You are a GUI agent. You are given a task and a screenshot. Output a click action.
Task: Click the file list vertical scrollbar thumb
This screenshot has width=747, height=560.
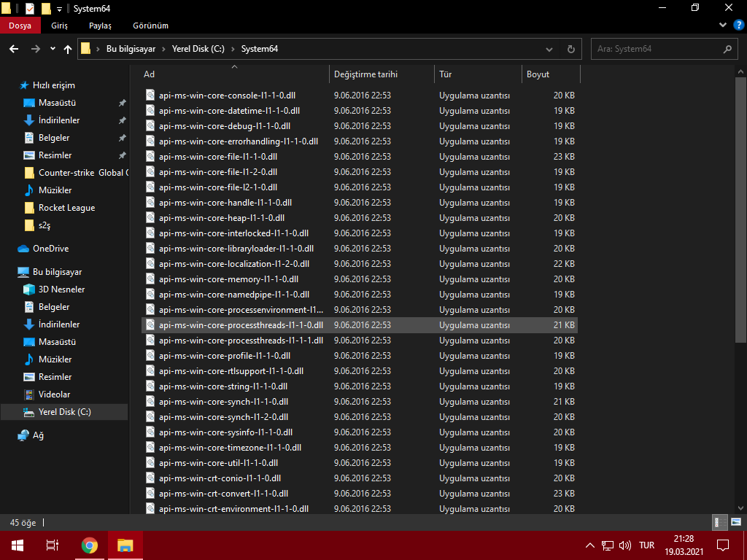(x=740, y=209)
